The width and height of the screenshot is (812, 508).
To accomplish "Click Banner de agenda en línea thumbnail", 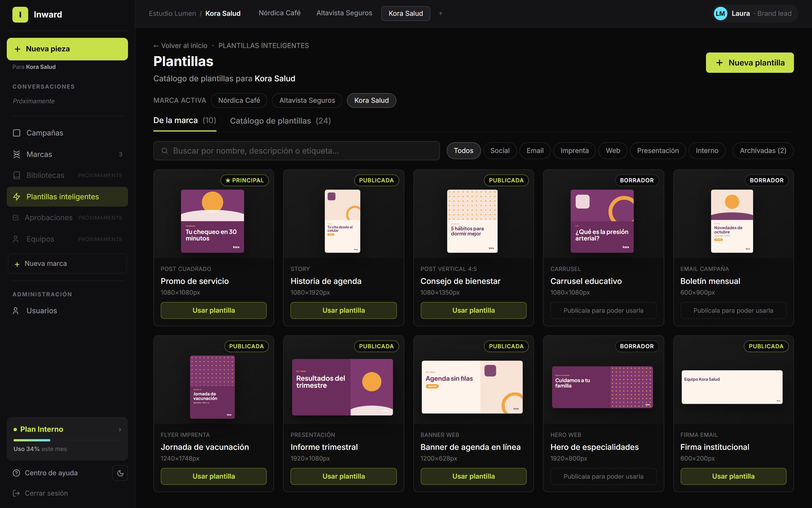I will click(x=472, y=387).
